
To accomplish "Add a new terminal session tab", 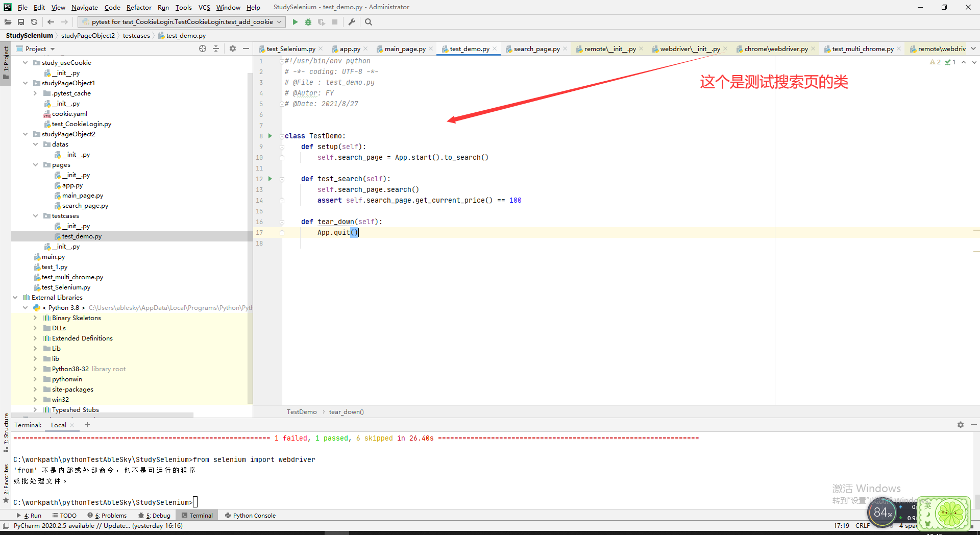I will point(87,425).
